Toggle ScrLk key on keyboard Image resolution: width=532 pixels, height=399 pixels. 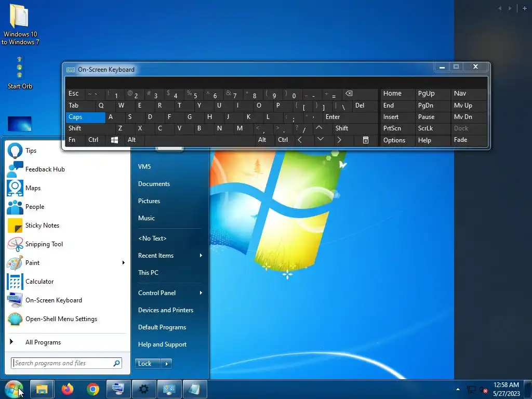[x=433, y=128]
